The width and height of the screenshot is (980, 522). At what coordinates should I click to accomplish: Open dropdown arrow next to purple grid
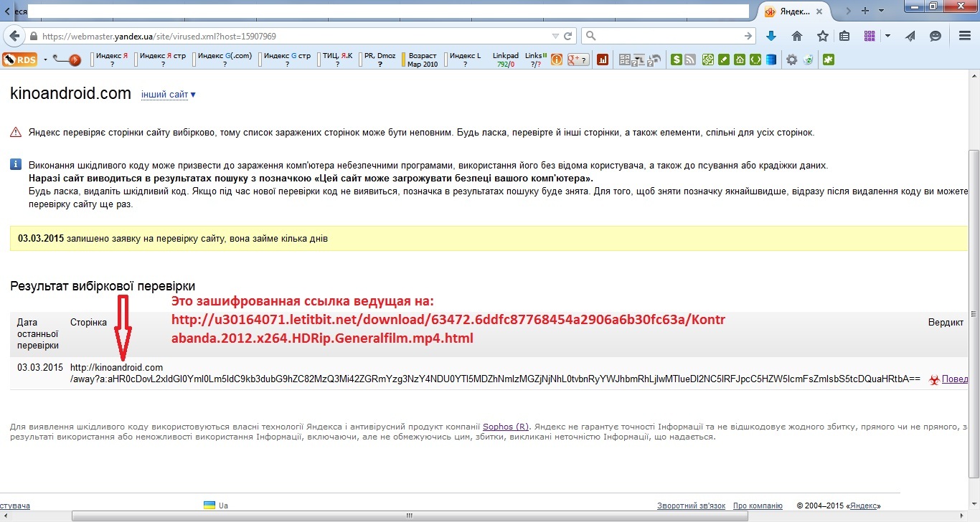click(x=887, y=36)
